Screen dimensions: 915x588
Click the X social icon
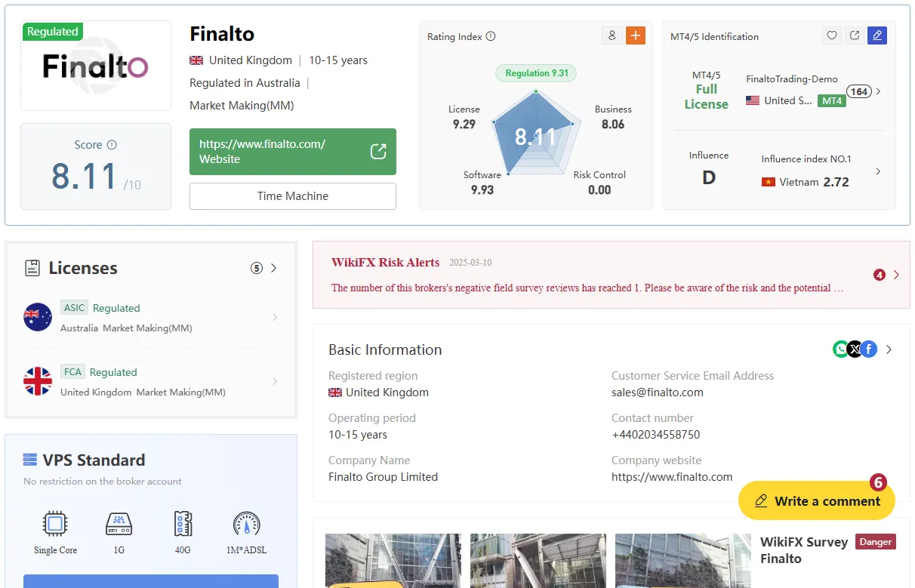tap(855, 349)
